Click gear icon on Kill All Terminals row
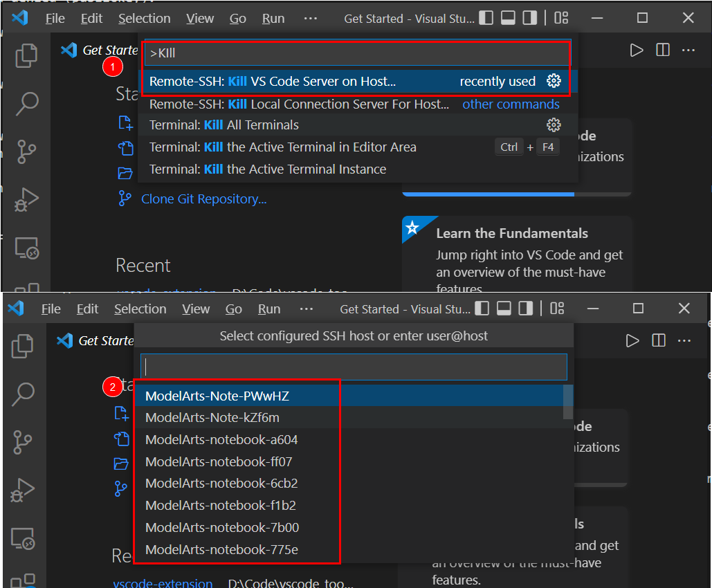The height and width of the screenshot is (588, 712). pyautogui.click(x=554, y=125)
